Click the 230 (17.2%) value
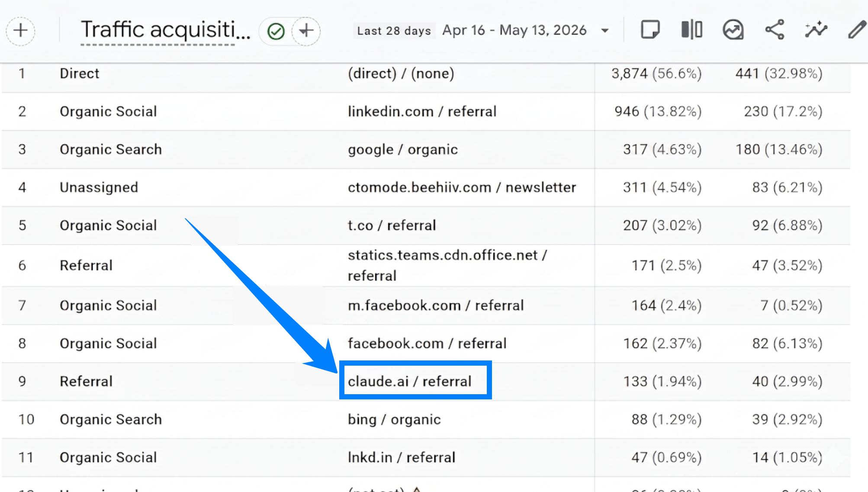 coord(783,112)
